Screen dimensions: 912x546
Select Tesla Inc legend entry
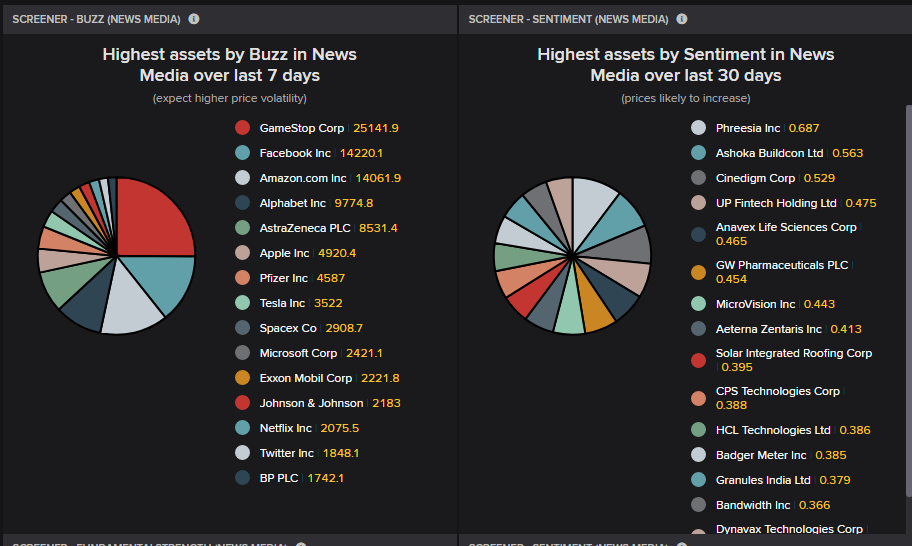pyautogui.click(x=289, y=303)
